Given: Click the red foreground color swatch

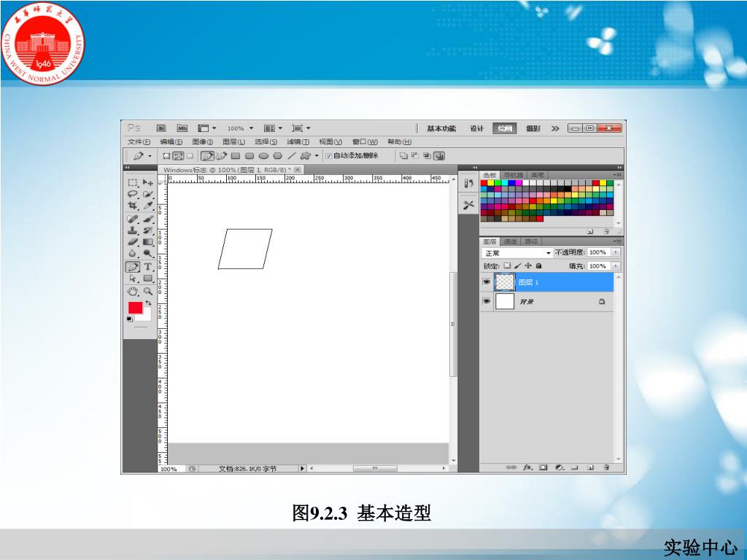Looking at the screenshot, I should [135, 307].
